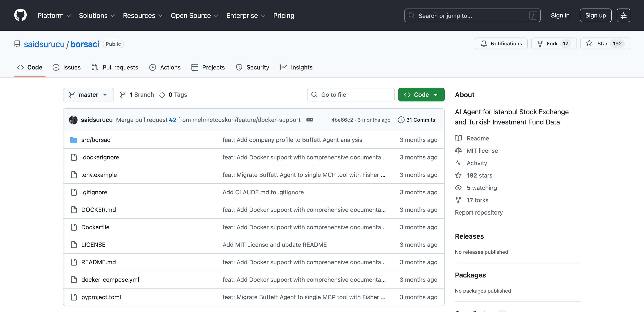Click the Activity pulse icon

pyautogui.click(x=458, y=163)
